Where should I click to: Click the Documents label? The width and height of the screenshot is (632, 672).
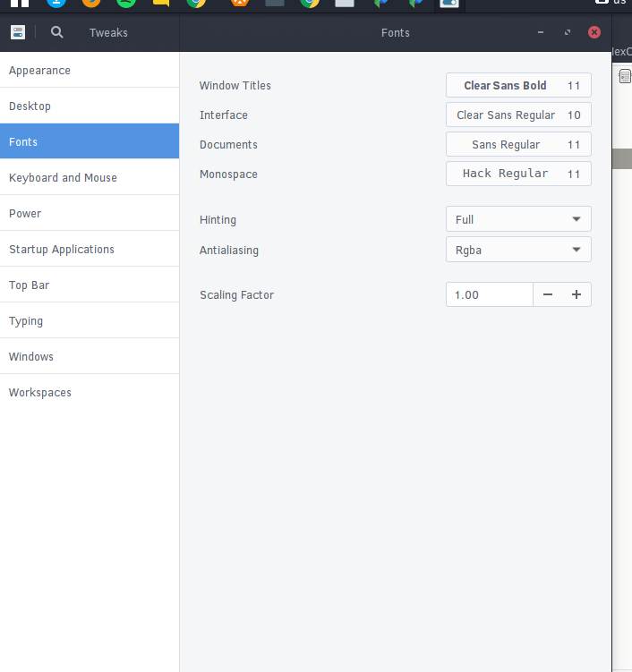228,144
